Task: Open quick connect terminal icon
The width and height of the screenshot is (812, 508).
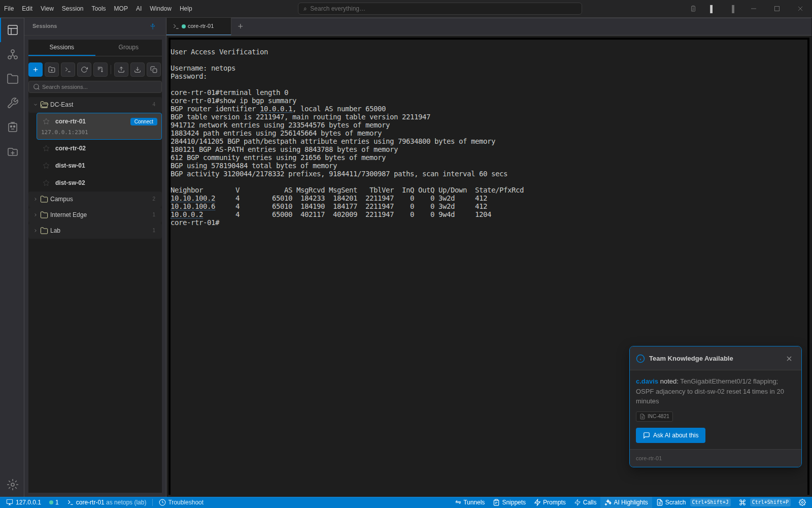Action: coord(68,70)
